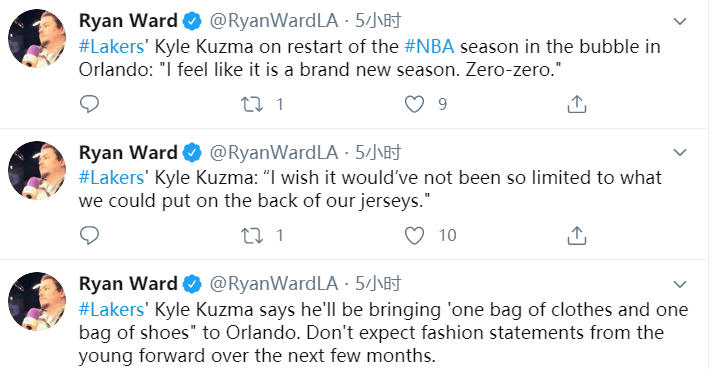Open #Lakers hashtag in jerseys tweet
The width and height of the screenshot is (713, 369).
[x=111, y=178]
